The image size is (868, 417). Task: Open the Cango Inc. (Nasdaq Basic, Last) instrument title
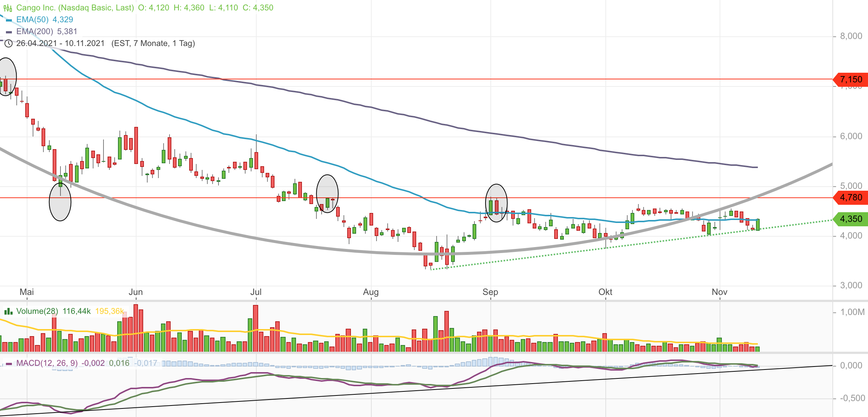[75, 8]
